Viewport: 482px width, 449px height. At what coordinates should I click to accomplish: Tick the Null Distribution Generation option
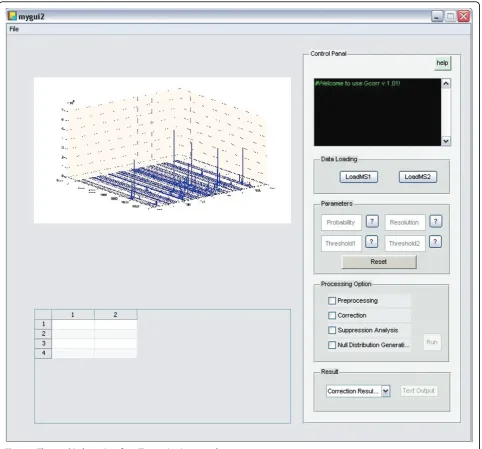click(332, 345)
